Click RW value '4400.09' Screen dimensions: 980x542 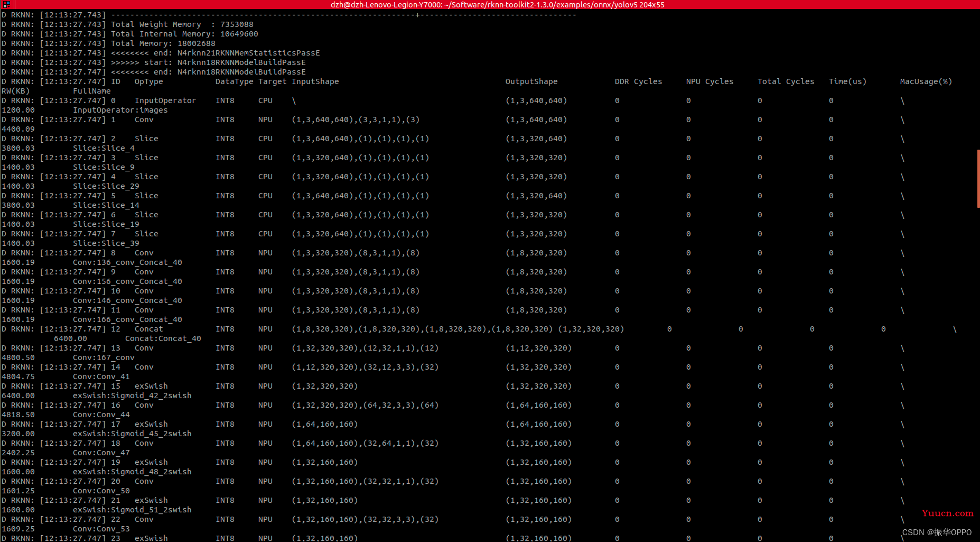[18, 129]
